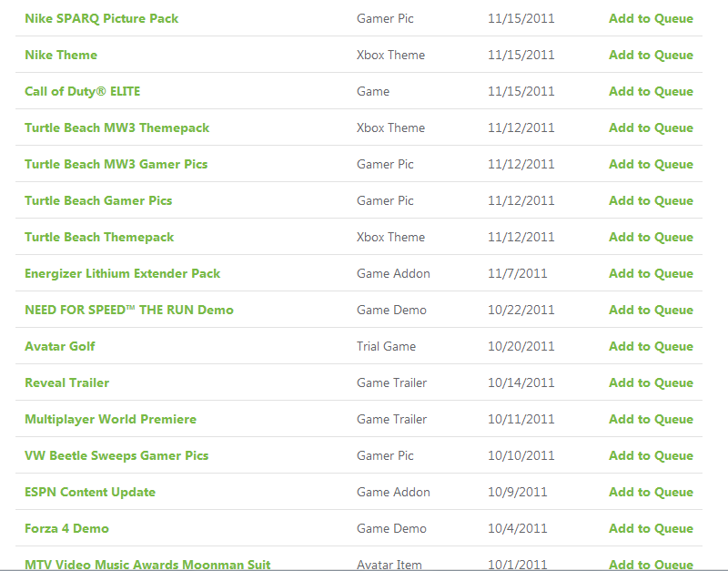The height and width of the screenshot is (571, 728).
Task: Add MTV Moonman Suit to queue
Action: [x=651, y=565]
